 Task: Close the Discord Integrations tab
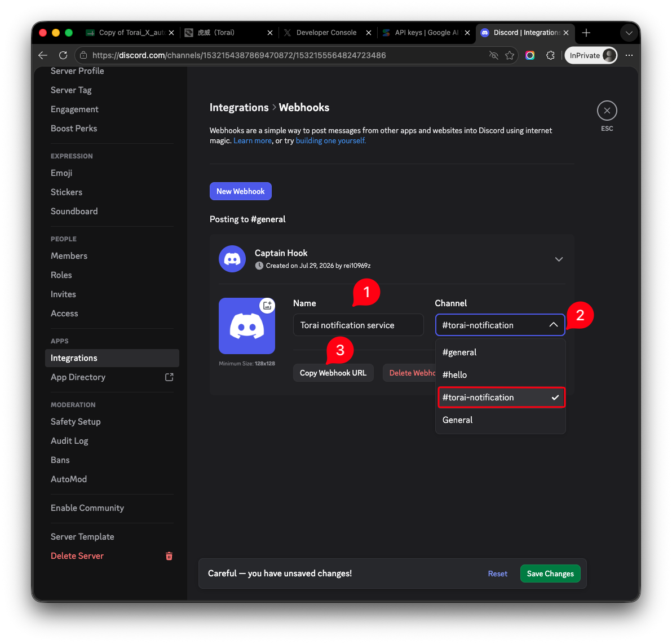[566, 33]
